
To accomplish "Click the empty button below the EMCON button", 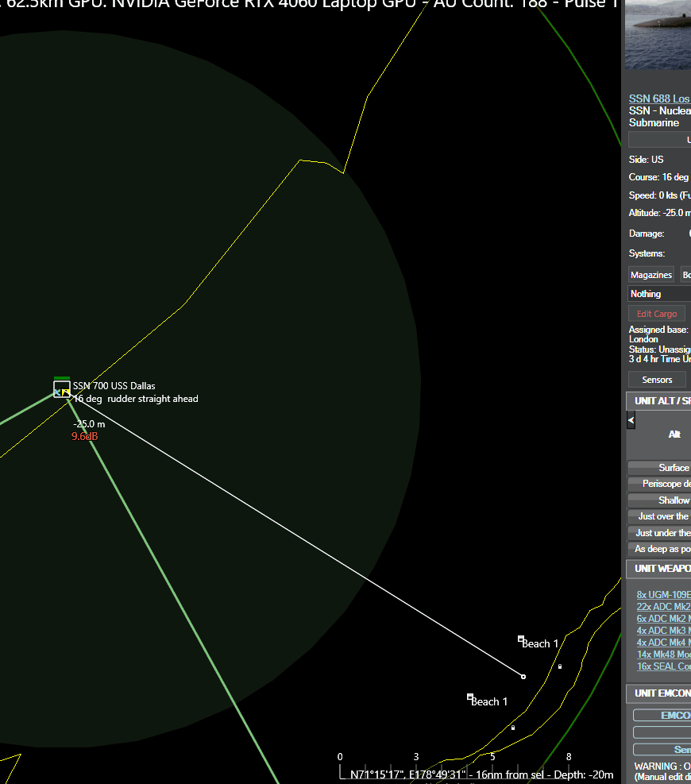I will click(662, 732).
